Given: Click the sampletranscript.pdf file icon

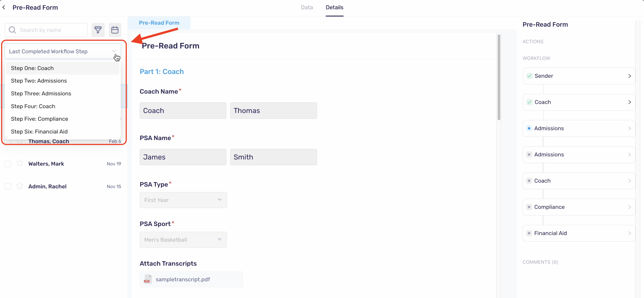Looking at the screenshot, I should tap(148, 279).
